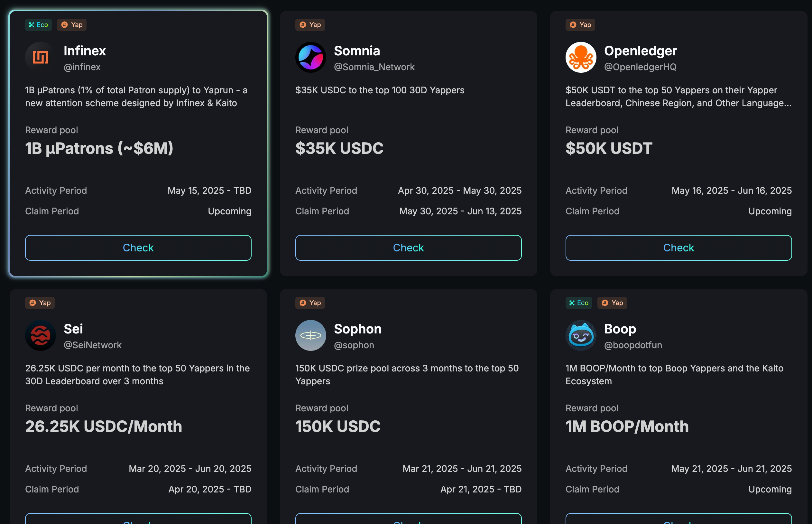
Task: Click the Openledger octopus logo
Action: coord(580,57)
